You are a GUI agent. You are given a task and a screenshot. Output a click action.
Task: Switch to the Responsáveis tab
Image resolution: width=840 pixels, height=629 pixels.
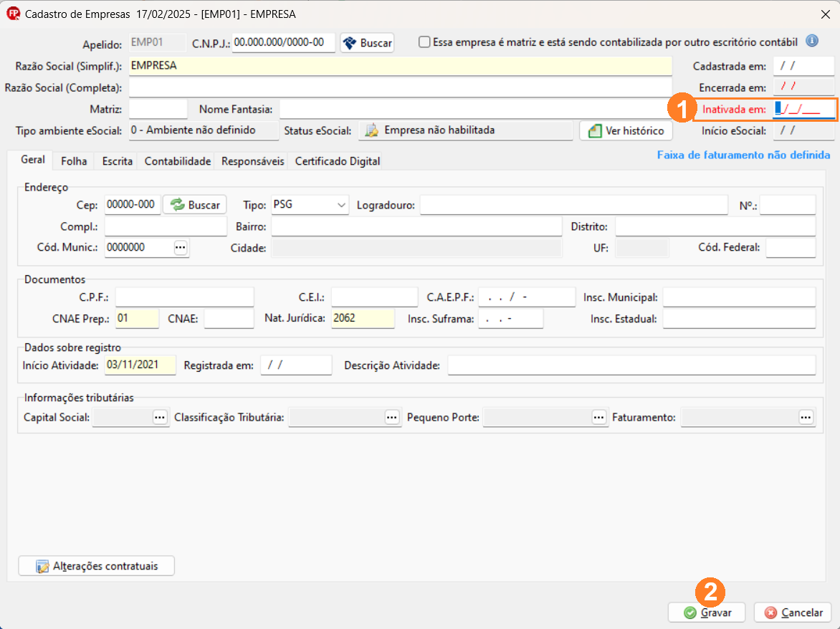(x=253, y=161)
